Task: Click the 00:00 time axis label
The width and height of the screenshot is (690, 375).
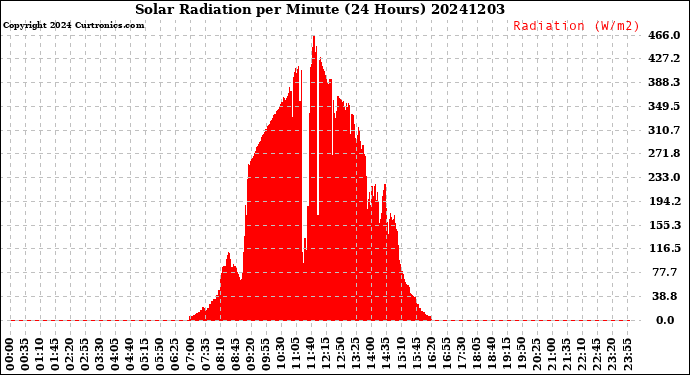Action: point(10,354)
